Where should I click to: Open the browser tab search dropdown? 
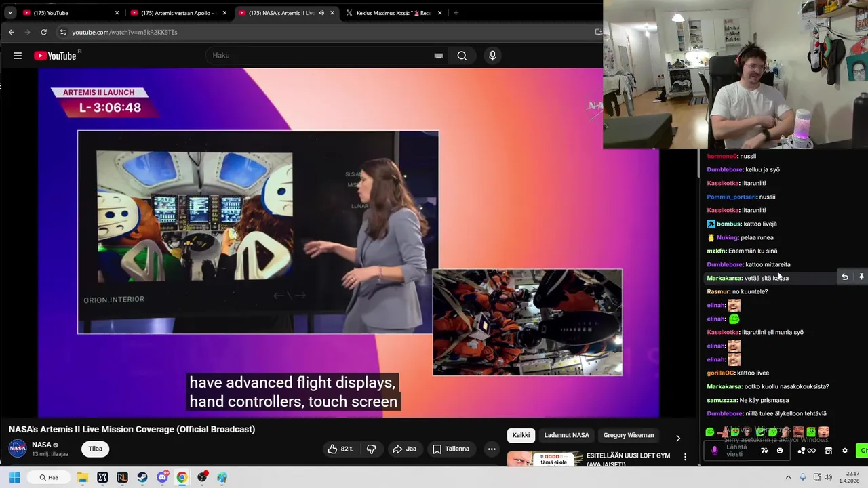(9, 13)
